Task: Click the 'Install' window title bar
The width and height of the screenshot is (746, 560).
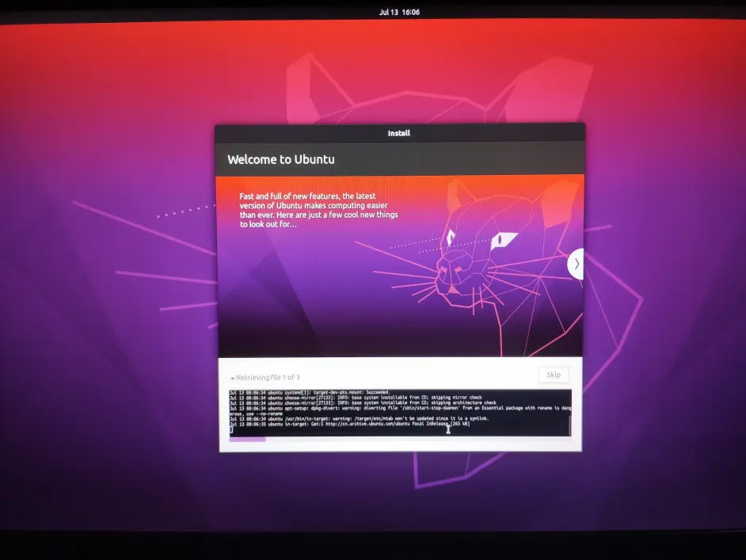Action: (399, 133)
